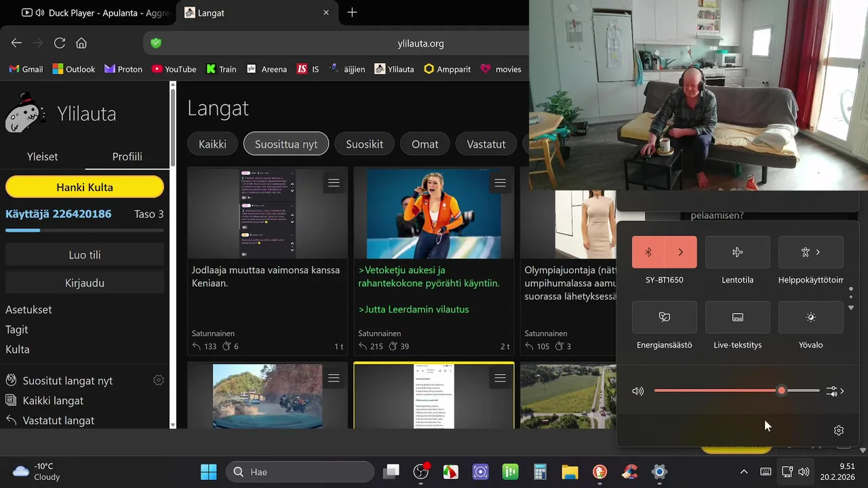Screen dimensions: 868x488
Task: Click Hanki Kulta yellow button
Action: tap(85, 187)
